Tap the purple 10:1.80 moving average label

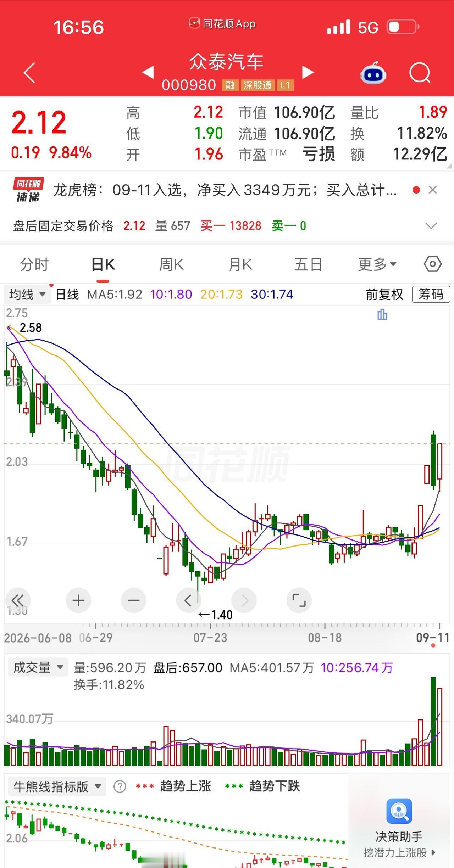pos(171,294)
